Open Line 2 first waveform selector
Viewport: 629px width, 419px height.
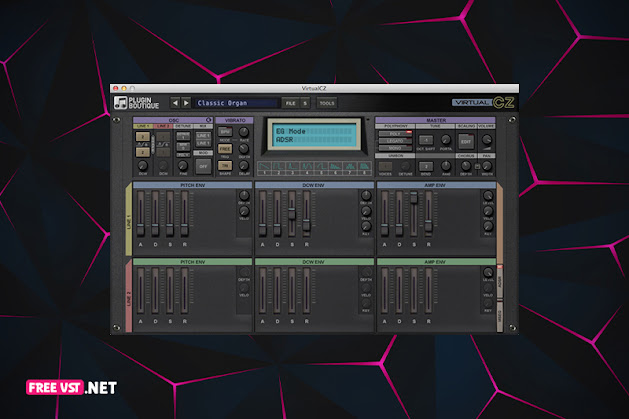tap(163, 137)
